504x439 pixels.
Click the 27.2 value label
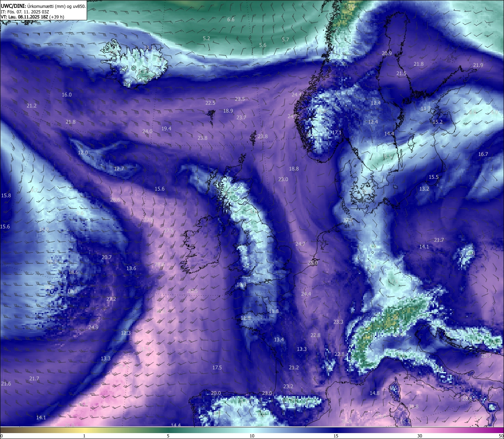[x=111, y=299]
